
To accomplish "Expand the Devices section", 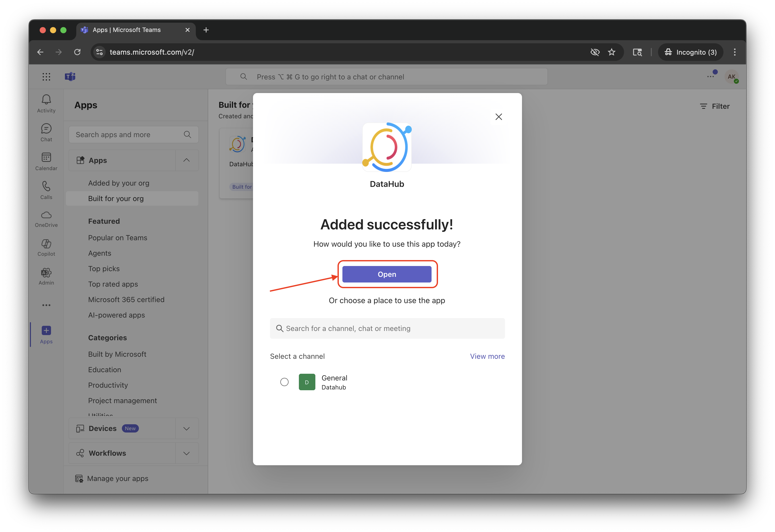I will coord(187,429).
